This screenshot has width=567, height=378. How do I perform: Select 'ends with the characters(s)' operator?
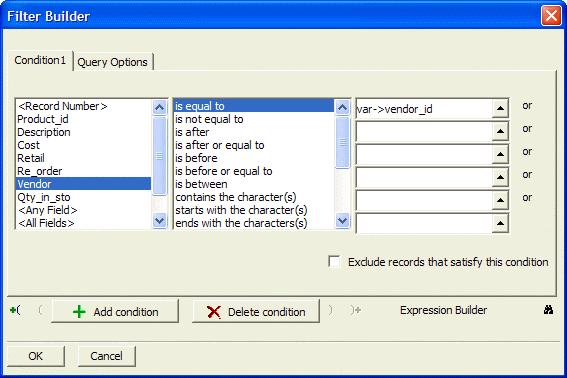tap(254, 223)
